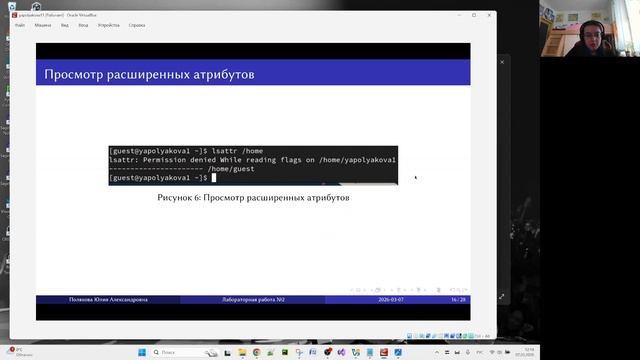Viewport: 640px width, 360px height.
Task: Close the dark side panel with X
Action: coord(502,62)
